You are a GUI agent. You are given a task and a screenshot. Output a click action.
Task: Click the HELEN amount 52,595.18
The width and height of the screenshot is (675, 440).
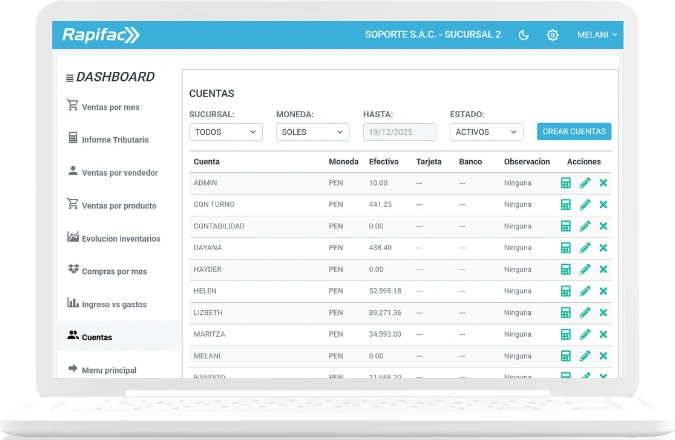point(385,291)
